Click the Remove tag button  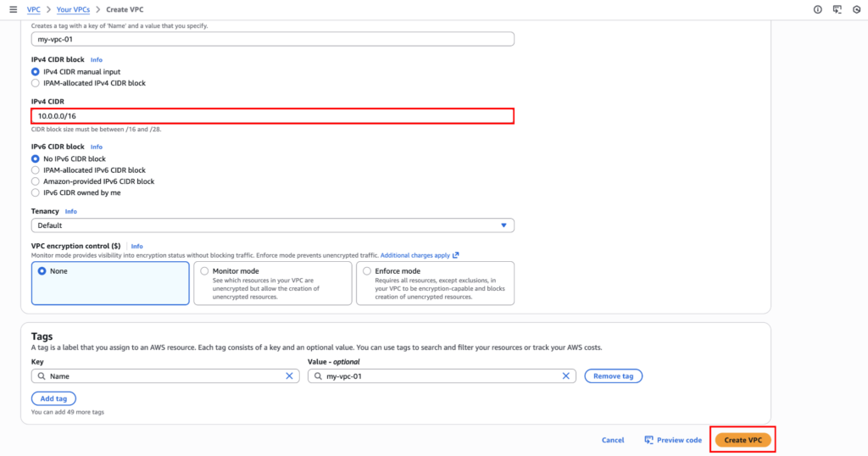(x=613, y=375)
